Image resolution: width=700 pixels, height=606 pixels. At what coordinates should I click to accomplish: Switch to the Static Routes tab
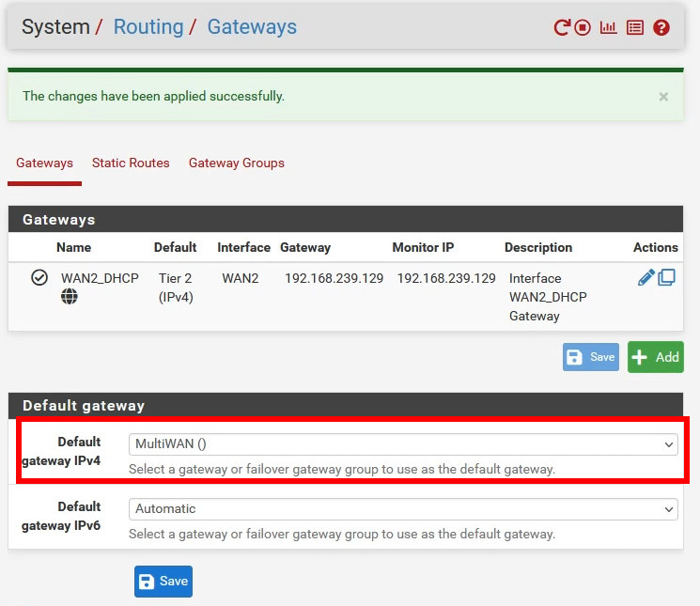pos(131,163)
